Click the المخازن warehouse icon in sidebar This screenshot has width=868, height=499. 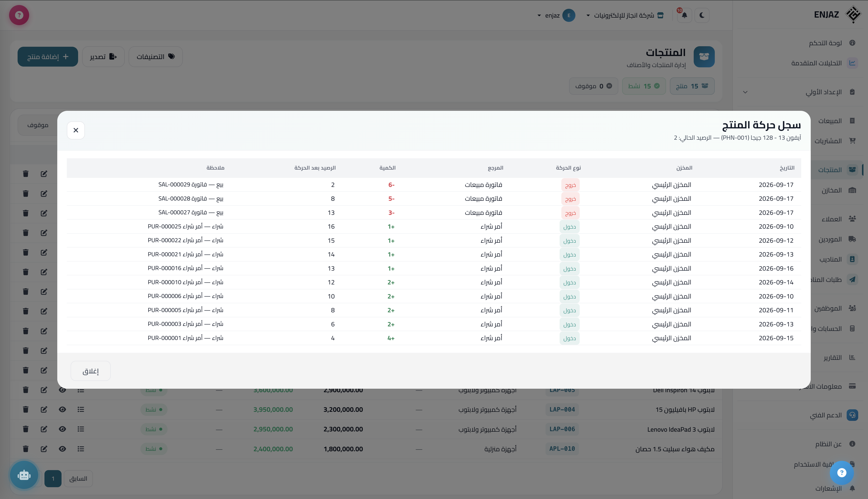(x=852, y=190)
